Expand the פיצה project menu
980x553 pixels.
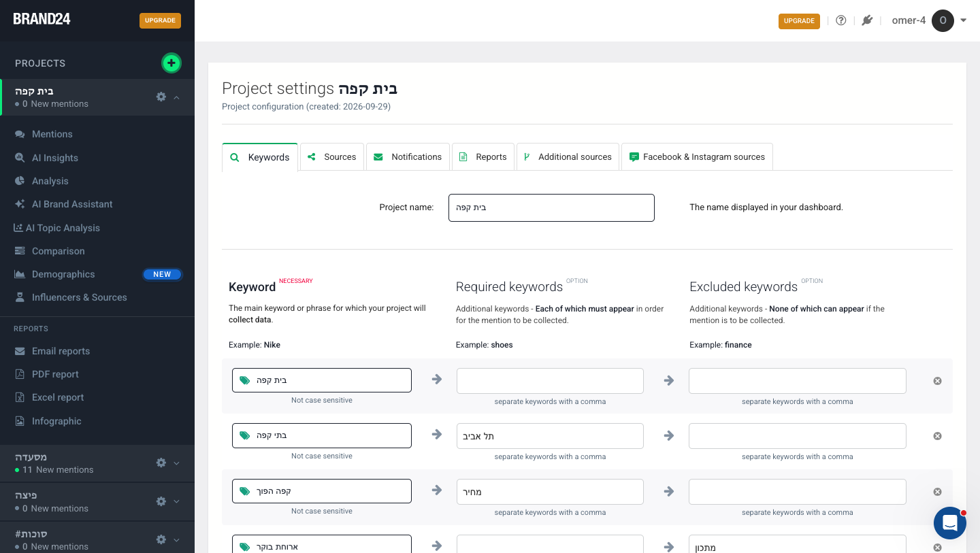[x=177, y=501]
